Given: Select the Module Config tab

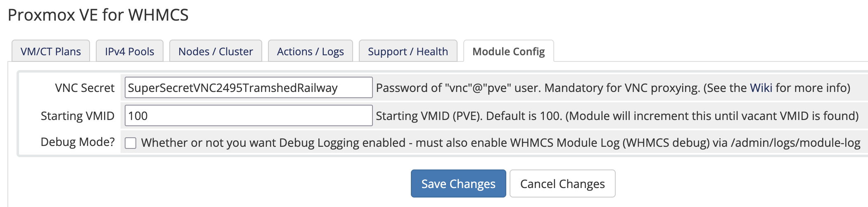Looking at the screenshot, I should pyautogui.click(x=508, y=52).
